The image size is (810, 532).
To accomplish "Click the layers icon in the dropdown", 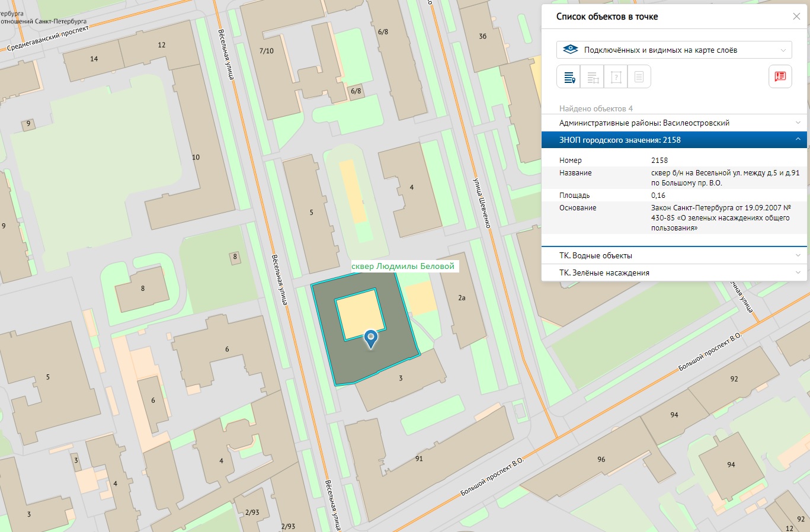I will [570, 50].
